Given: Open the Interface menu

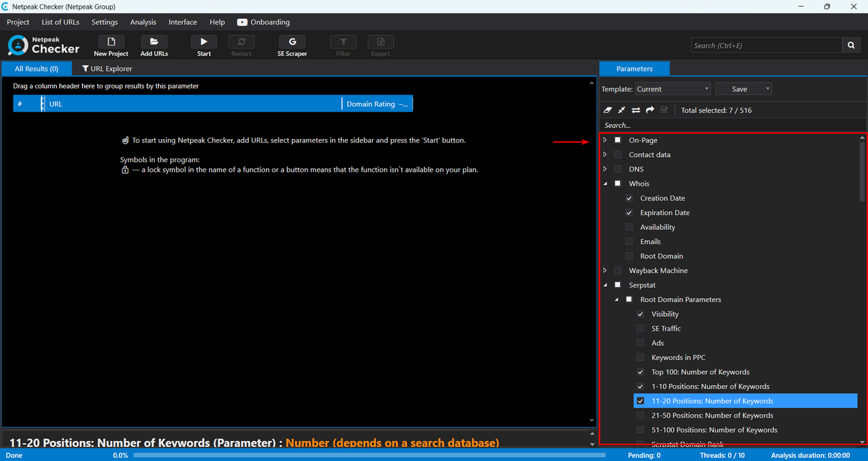Looking at the screenshot, I should [183, 22].
